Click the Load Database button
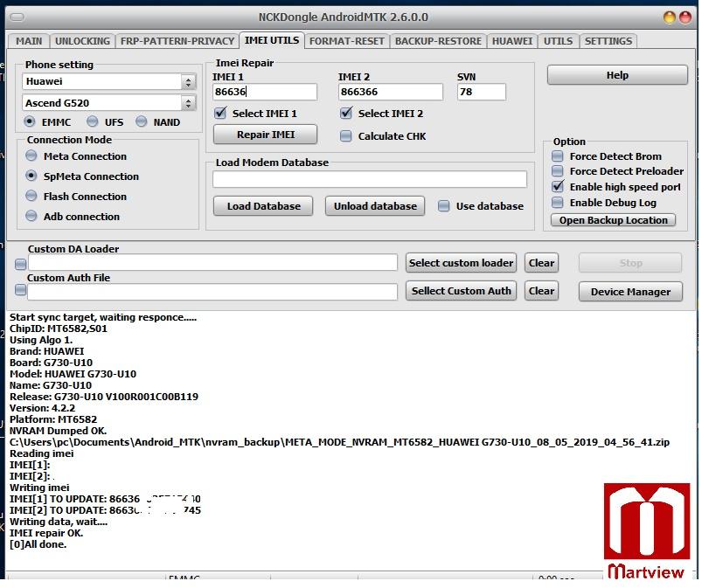Viewport: 702px width, 588px height. coord(263,206)
